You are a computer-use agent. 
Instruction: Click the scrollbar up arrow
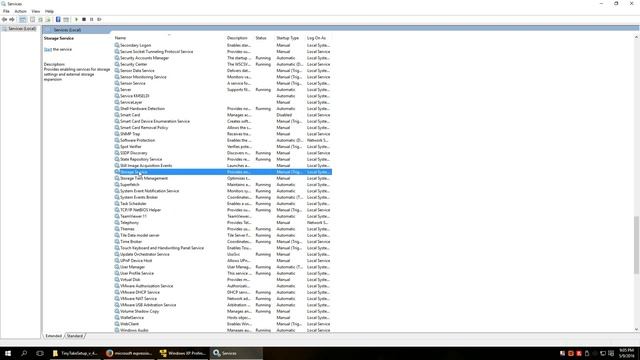pyautogui.click(x=636, y=37)
